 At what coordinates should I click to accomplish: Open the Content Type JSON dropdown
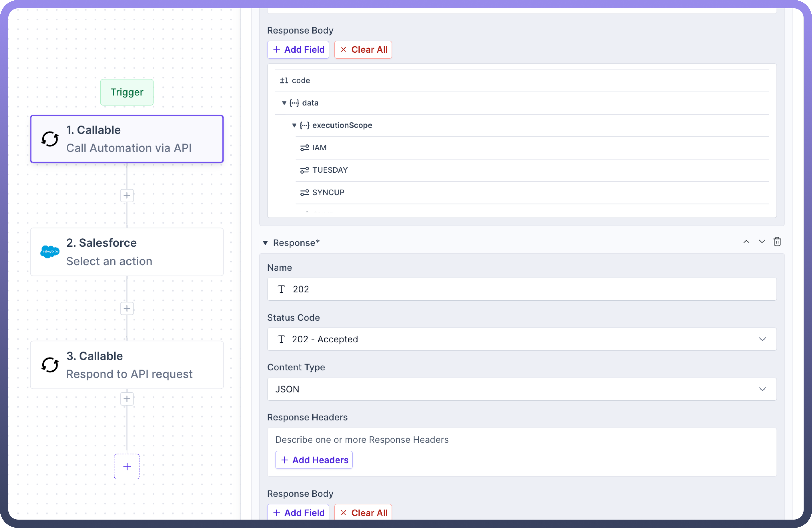[x=762, y=389]
